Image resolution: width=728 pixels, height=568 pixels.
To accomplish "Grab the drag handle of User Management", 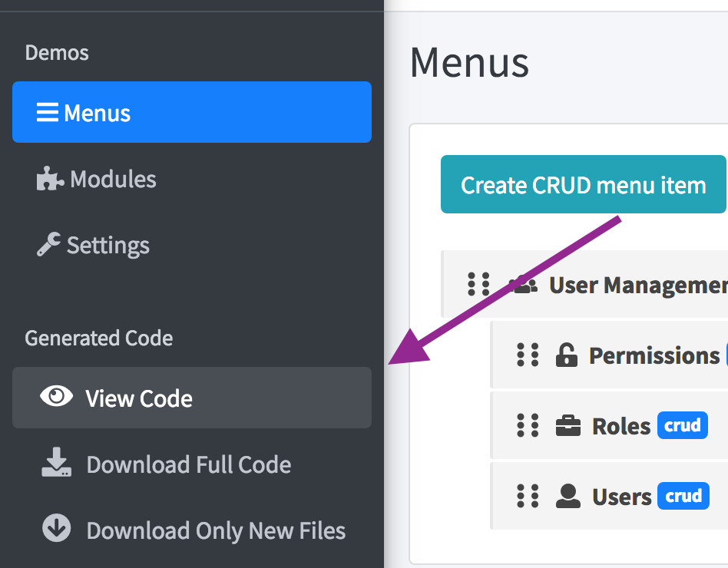I will (478, 284).
